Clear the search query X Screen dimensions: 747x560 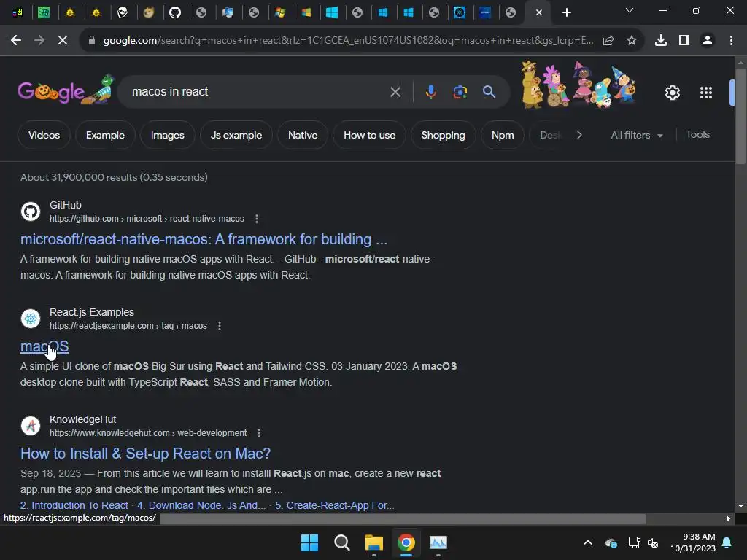[x=395, y=92]
